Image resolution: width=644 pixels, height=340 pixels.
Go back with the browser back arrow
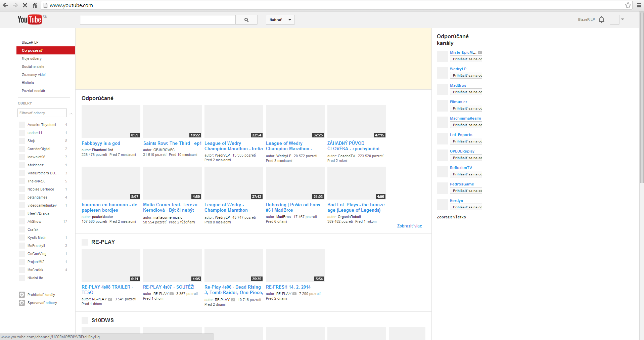pos(5,5)
